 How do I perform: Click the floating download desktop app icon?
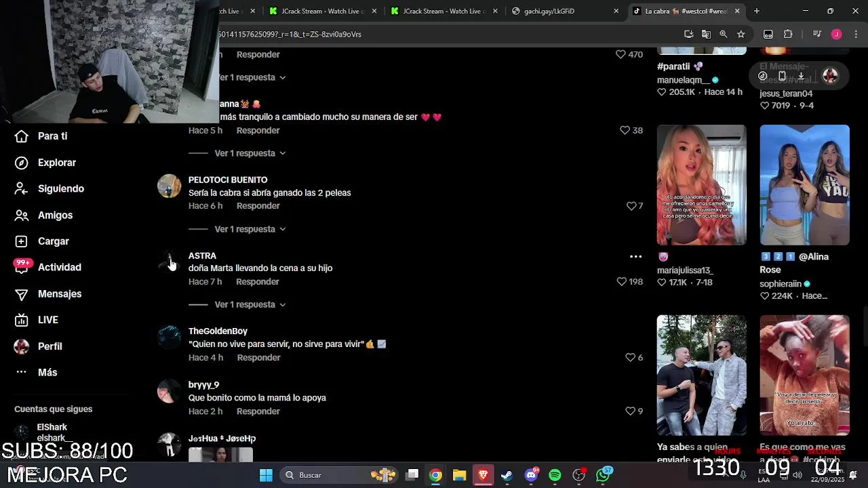pyautogui.click(x=801, y=76)
